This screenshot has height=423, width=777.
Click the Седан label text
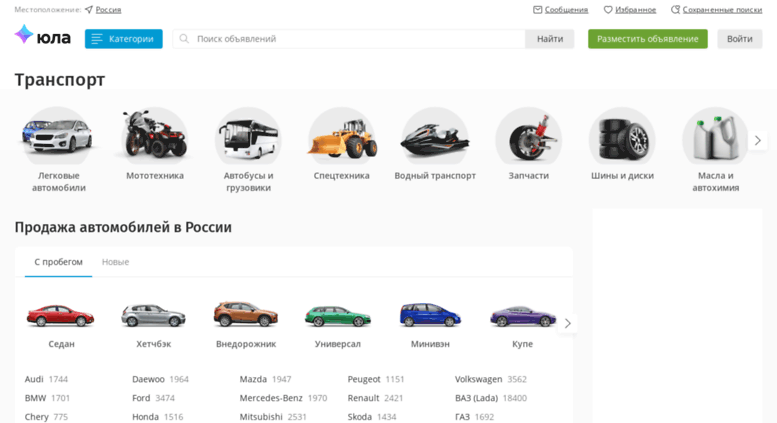61,344
